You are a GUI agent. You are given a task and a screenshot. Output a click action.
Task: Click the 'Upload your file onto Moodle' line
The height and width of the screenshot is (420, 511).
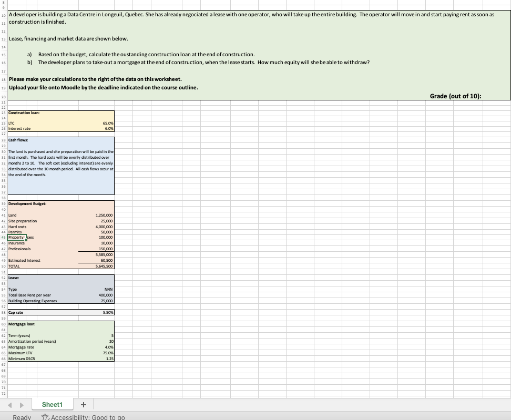(104, 88)
